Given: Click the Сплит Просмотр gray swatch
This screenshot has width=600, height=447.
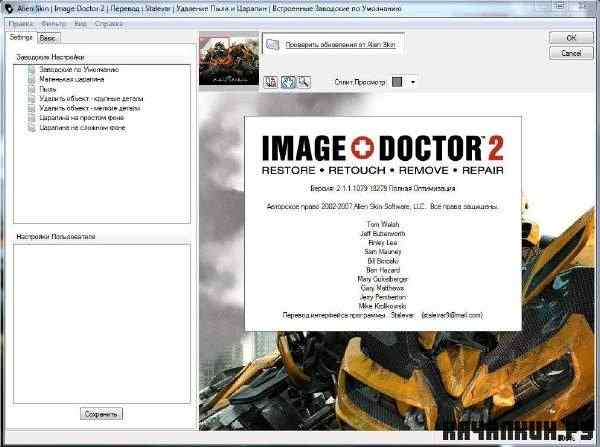Looking at the screenshot, I should tap(397, 82).
